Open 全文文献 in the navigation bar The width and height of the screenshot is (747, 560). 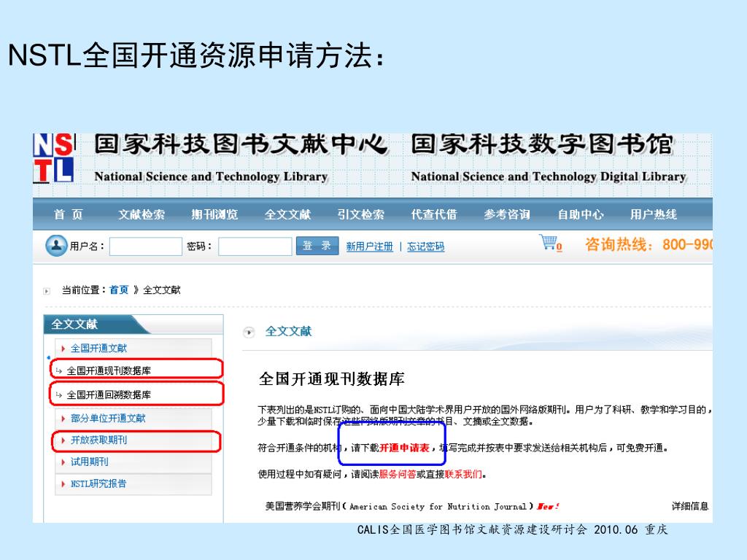coord(287,214)
